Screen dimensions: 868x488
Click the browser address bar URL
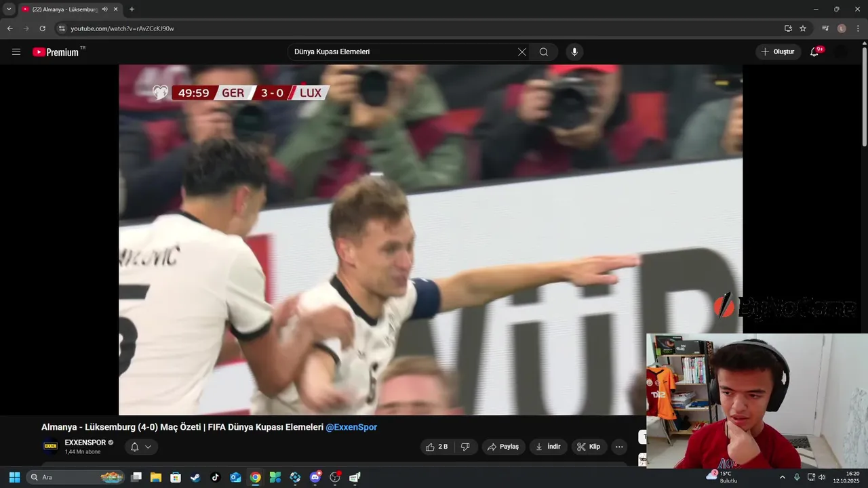pos(122,28)
